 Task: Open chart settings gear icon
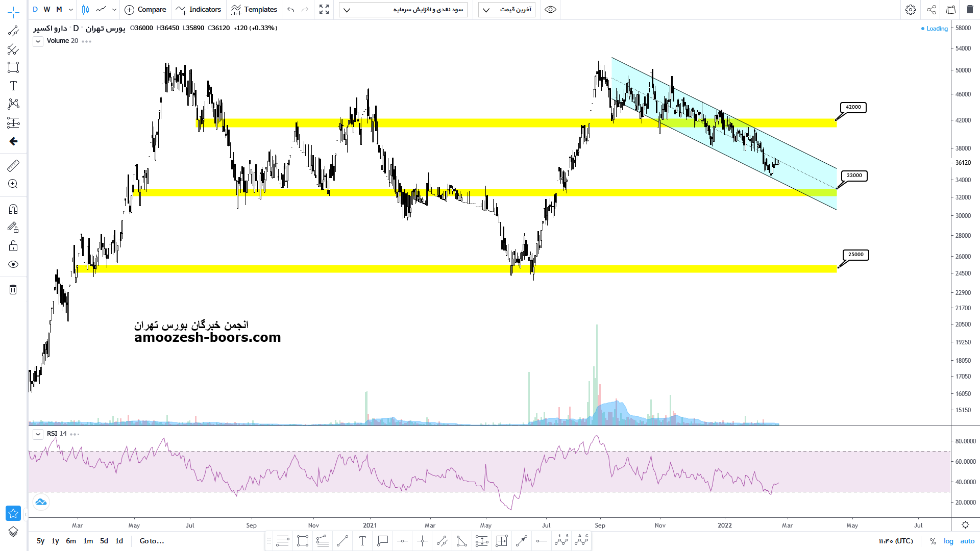[x=910, y=10]
